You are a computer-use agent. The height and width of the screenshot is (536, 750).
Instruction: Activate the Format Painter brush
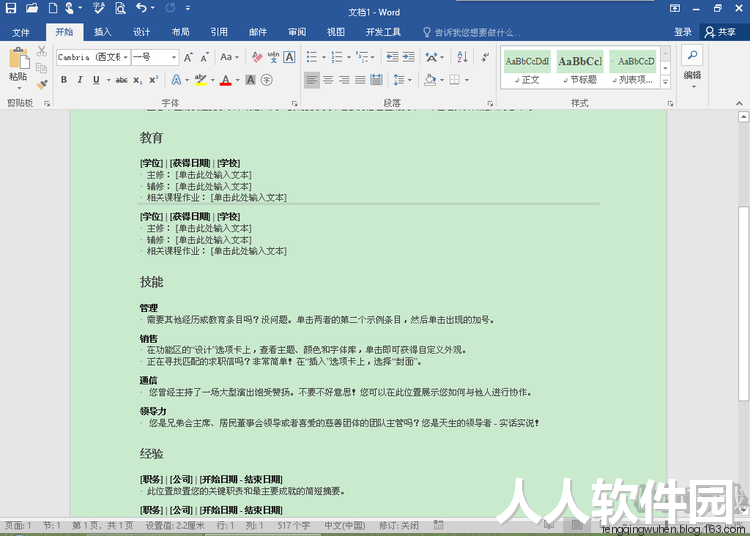(x=42, y=85)
